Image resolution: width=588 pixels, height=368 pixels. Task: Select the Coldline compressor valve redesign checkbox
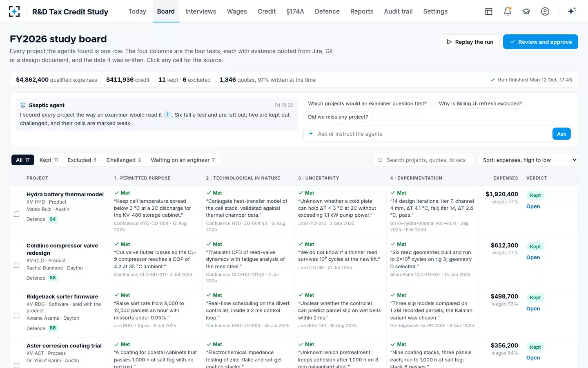point(17,265)
